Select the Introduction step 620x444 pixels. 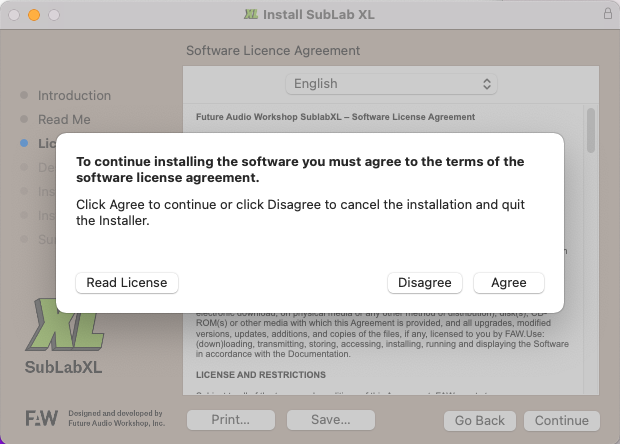click(74, 96)
